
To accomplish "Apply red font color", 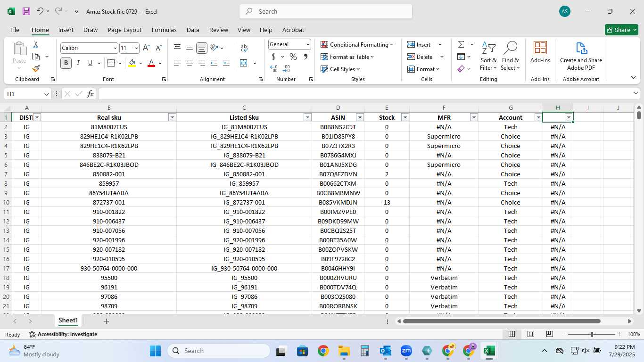I will coord(151,63).
